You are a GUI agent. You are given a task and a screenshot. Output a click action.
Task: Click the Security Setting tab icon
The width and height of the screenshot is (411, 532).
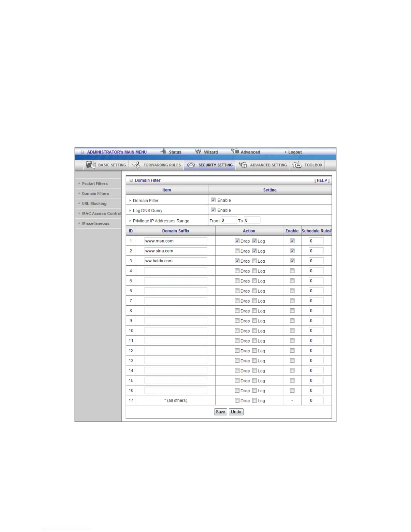point(191,165)
